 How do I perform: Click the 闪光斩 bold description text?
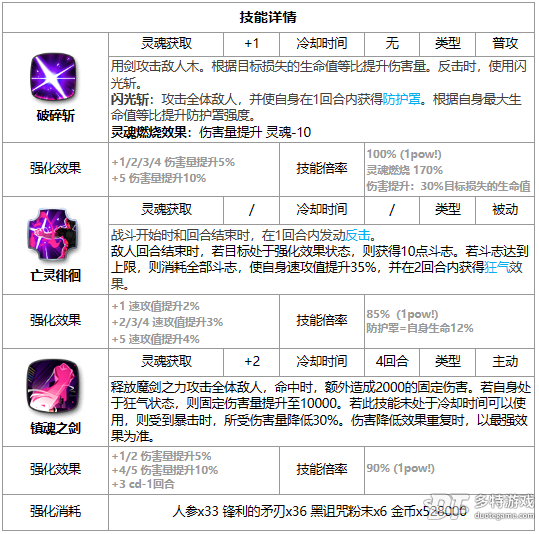pyautogui.click(x=130, y=100)
